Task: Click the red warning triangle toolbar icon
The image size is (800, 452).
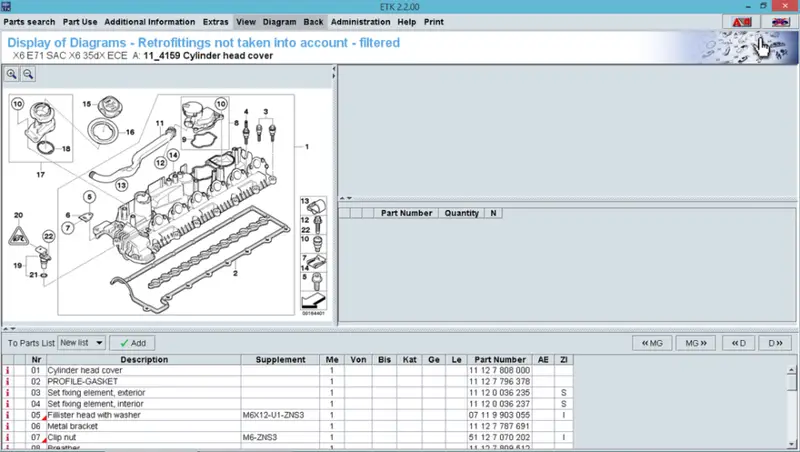Action: (x=741, y=22)
